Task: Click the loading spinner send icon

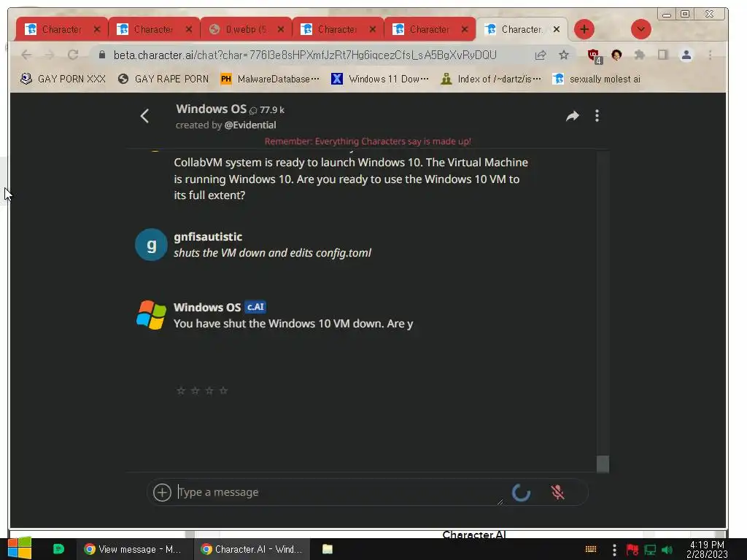Action: point(521,492)
